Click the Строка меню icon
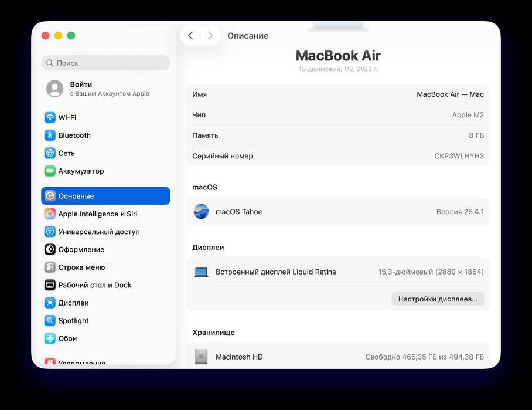This screenshot has height=410, width=532. coord(50,267)
